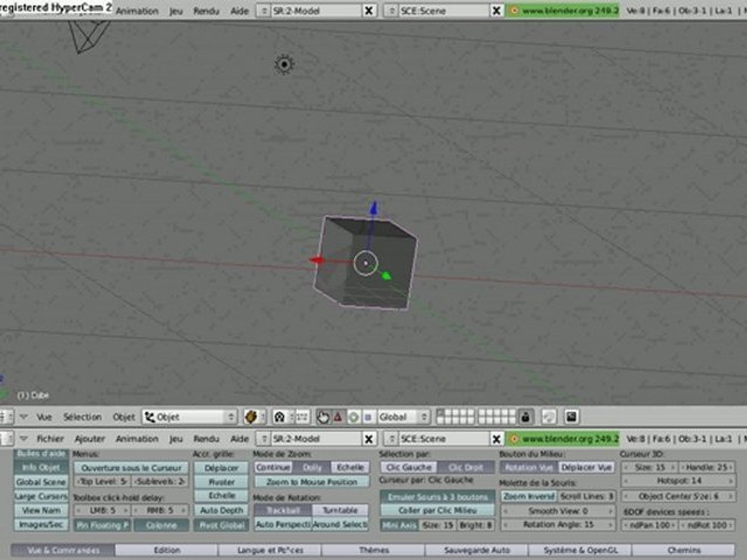Click the green Y-axis manipulator handle
The image size is (747, 560).
pos(386,276)
